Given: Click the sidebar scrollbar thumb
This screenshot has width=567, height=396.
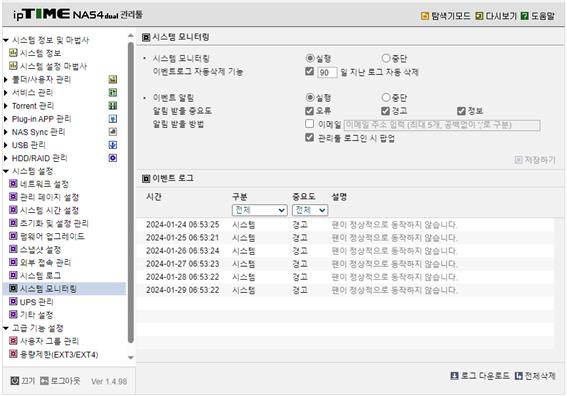Looking at the screenshot, I should (131, 192).
